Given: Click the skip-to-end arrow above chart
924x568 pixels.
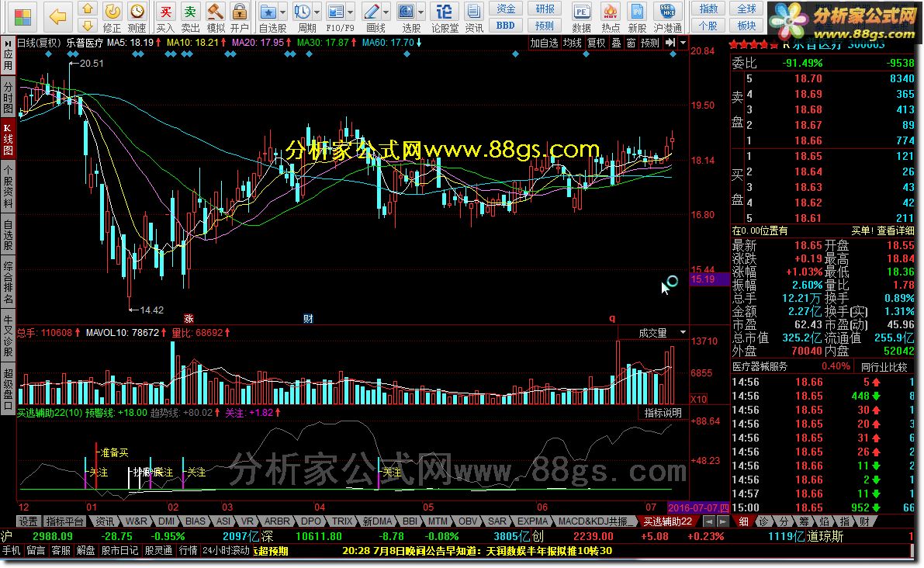Looking at the screenshot, I should 670,43.
